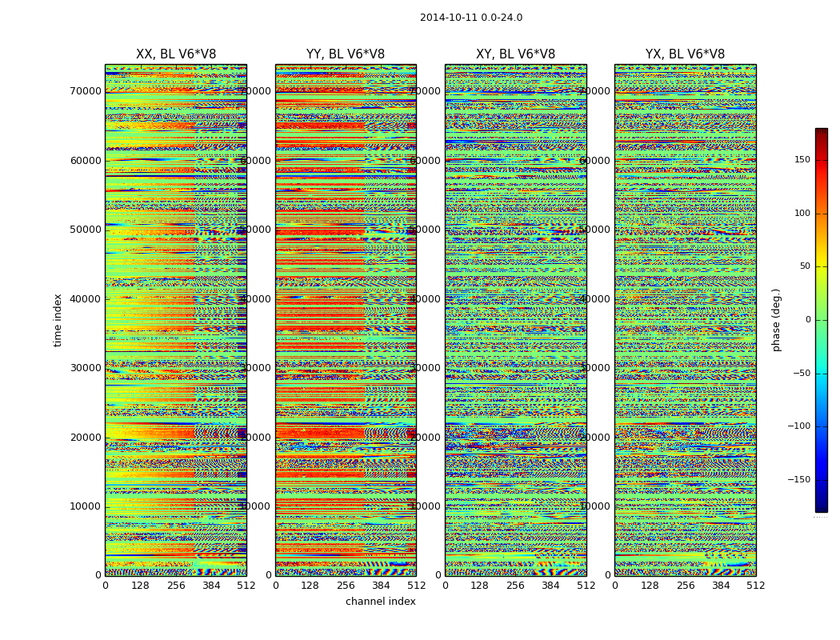Click inside the YX phase plot
Screen dimensions: 840x640
[685, 320]
